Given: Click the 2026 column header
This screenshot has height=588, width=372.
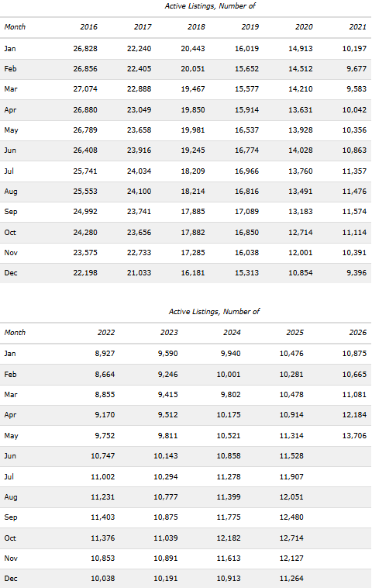Looking at the screenshot, I should tap(357, 333).
